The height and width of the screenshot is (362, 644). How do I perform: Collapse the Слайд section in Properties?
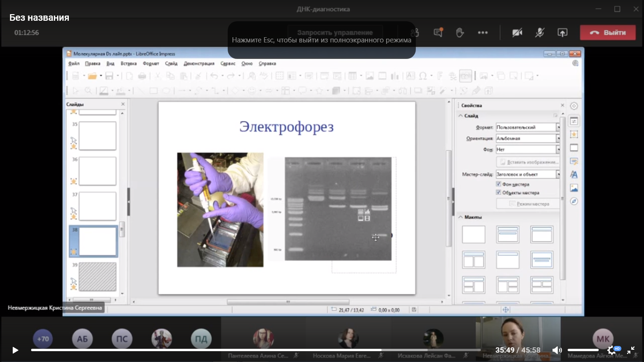tap(461, 115)
